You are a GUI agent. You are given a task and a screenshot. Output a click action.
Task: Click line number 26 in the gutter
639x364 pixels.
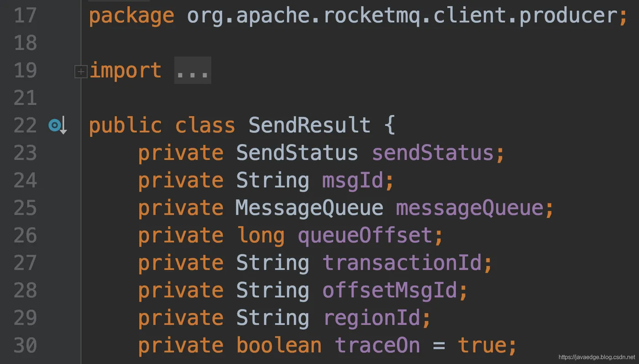25,236
